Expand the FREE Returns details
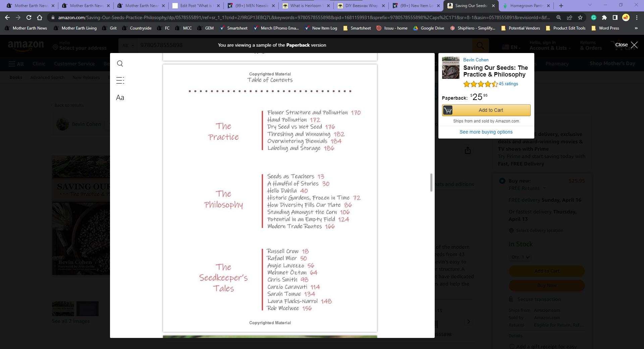Viewport: 644px width, 349px height. pyautogui.click(x=527, y=188)
